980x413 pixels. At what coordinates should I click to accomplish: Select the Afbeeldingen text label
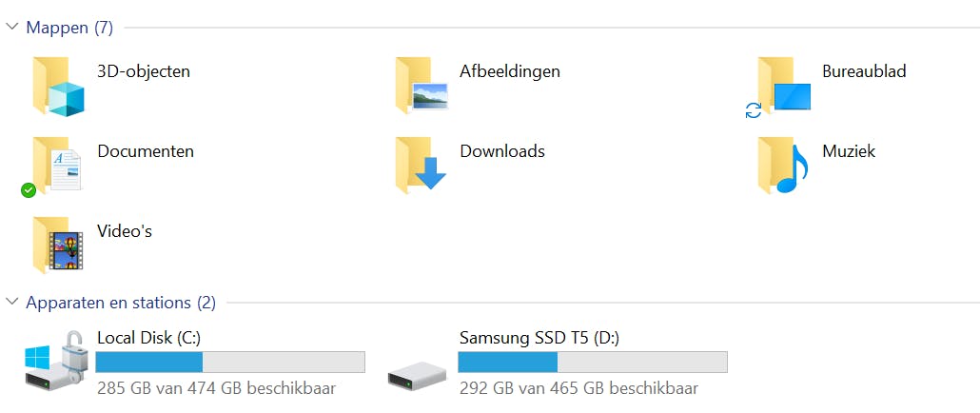tap(510, 71)
